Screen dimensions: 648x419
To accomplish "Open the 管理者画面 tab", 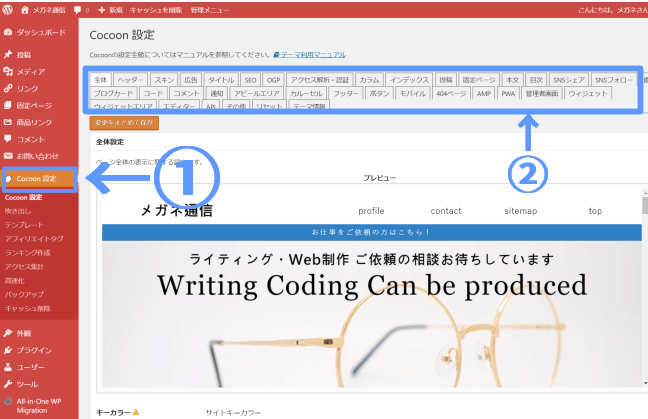I will point(542,93).
